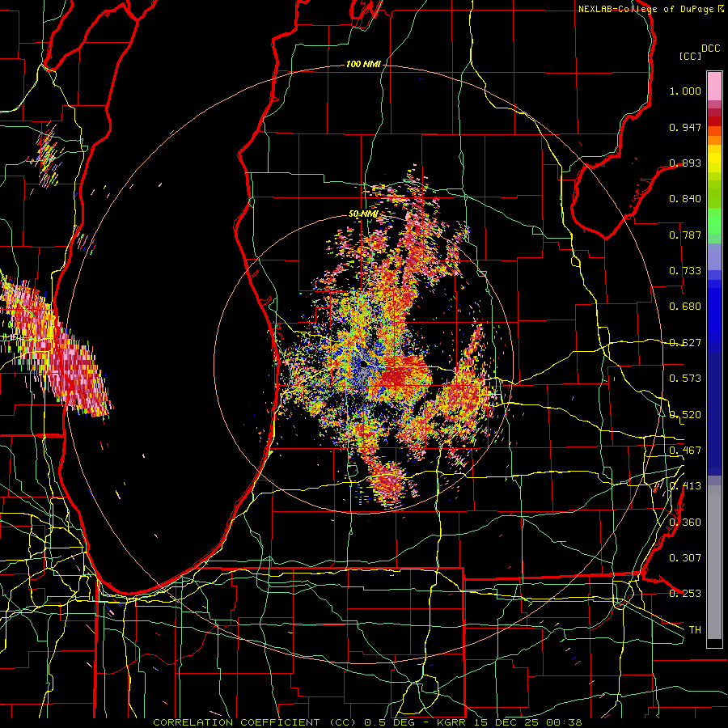This screenshot has width=728, height=728.
Task: Click the 0.253 scale label
Action: click(x=685, y=594)
